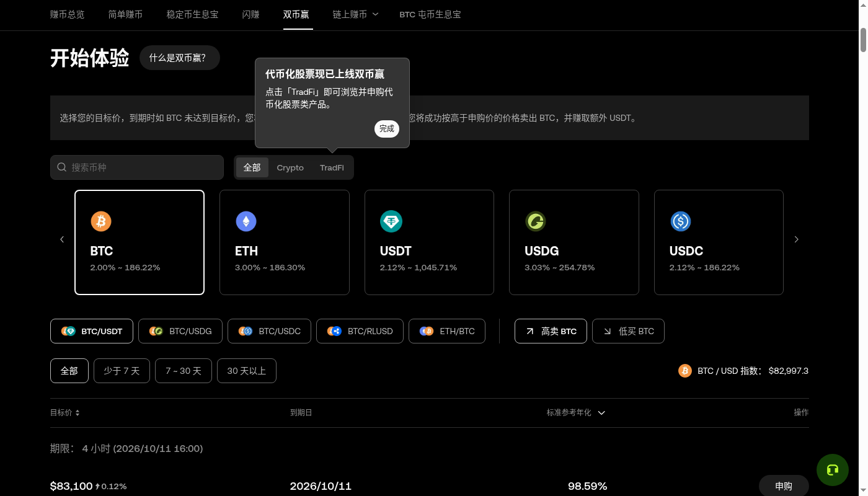Select the BTC/USDG pair

pos(180,331)
